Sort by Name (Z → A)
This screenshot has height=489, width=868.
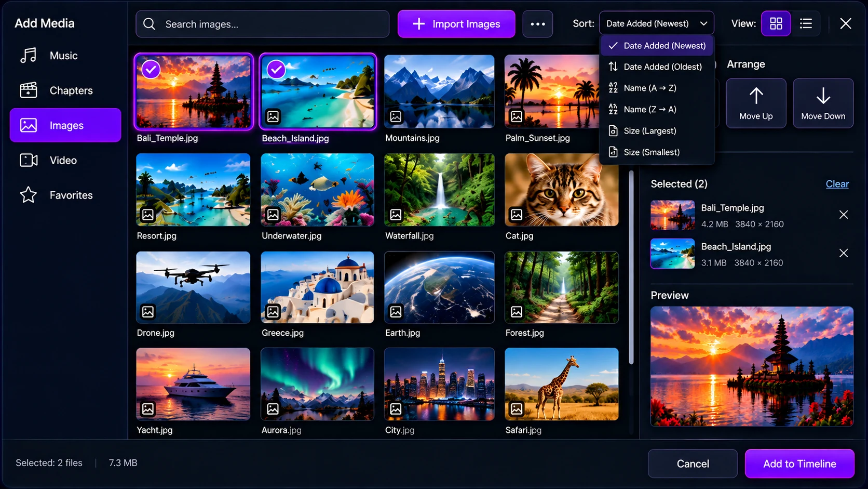point(657,109)
